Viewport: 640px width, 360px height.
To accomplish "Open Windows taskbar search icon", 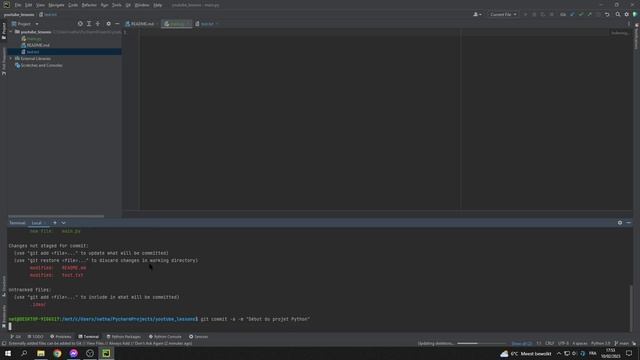I will click(x=24, y=353).
